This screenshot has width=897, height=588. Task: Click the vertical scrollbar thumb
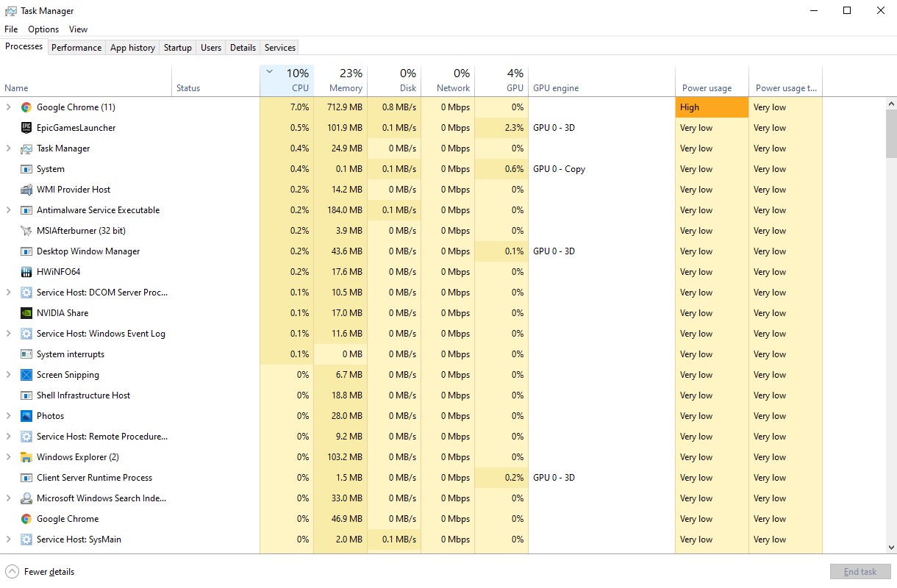pos(891,134)
